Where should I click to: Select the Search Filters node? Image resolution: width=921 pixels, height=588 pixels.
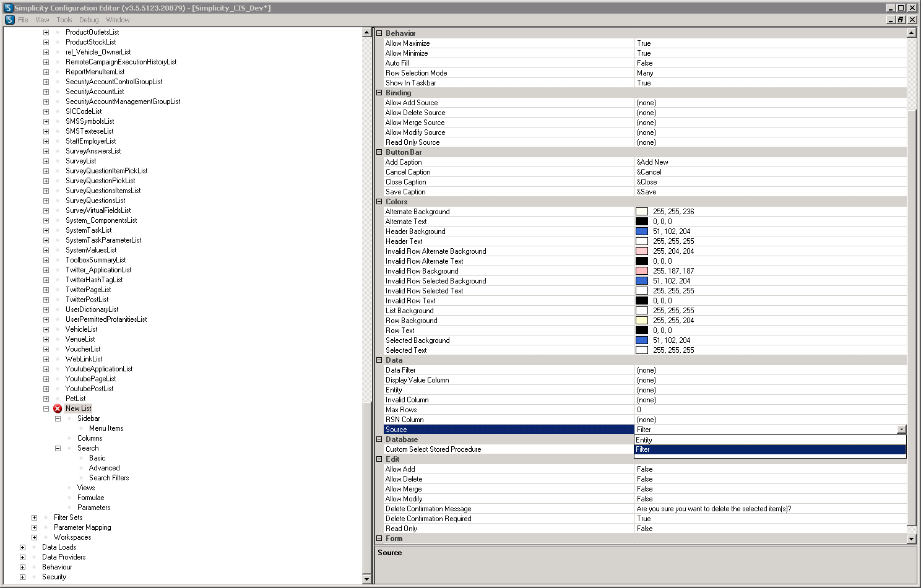coord(109,478)
